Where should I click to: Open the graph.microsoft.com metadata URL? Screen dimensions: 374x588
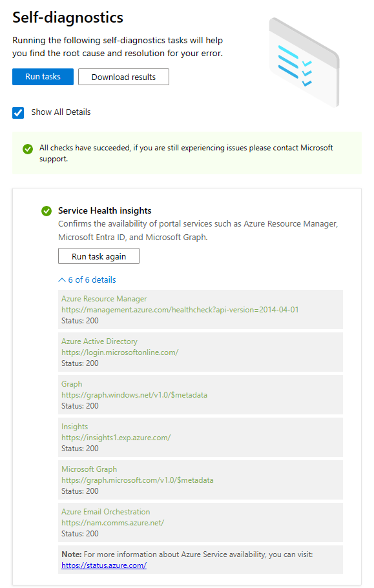tap(138, 480)
